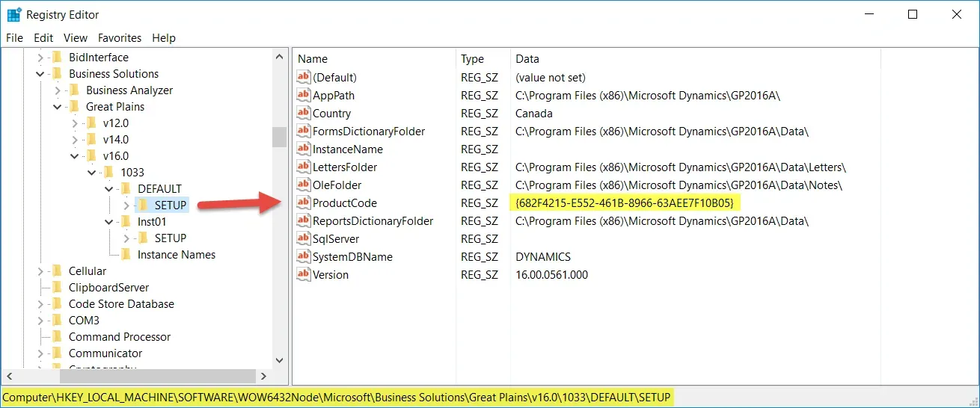Select the SystemDBName string icon
980x408 pixels.
(x=303, y=257)
